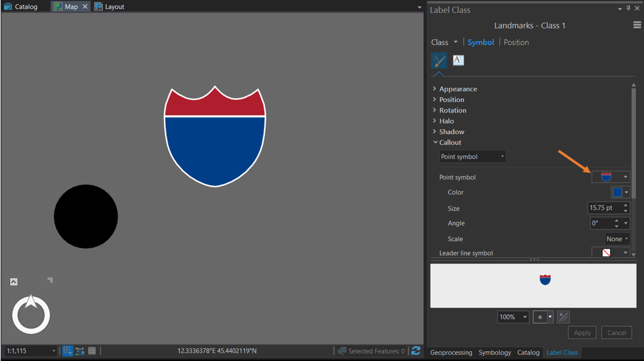This screenshot has height=361, width=644.
Task: Click the symbol properties scroll-down arrow
Action: pos(633,254)
